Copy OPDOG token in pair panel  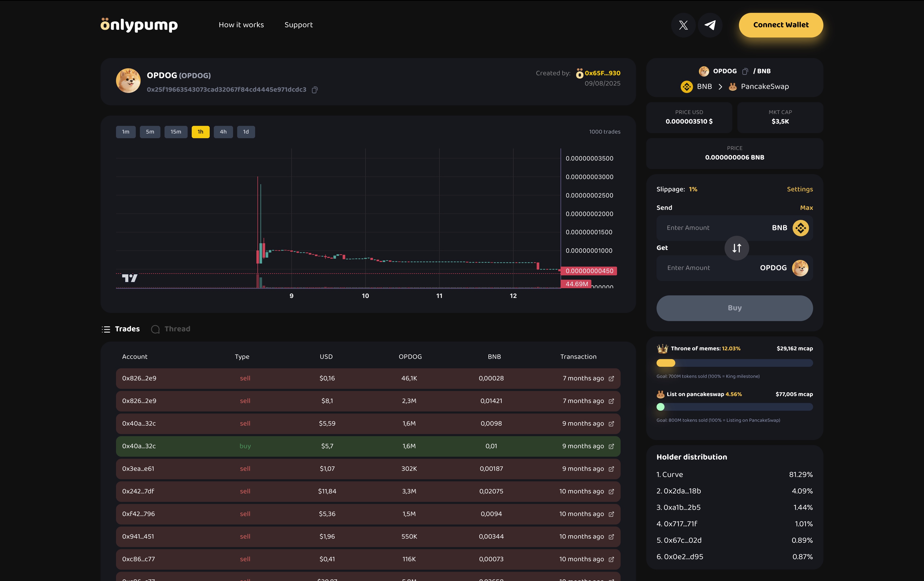click(x=745, y=71)
